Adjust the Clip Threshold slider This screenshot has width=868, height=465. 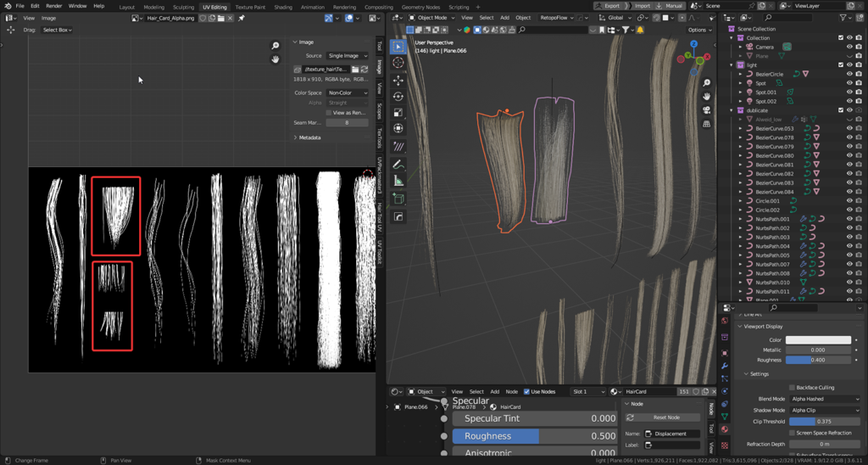823,422
